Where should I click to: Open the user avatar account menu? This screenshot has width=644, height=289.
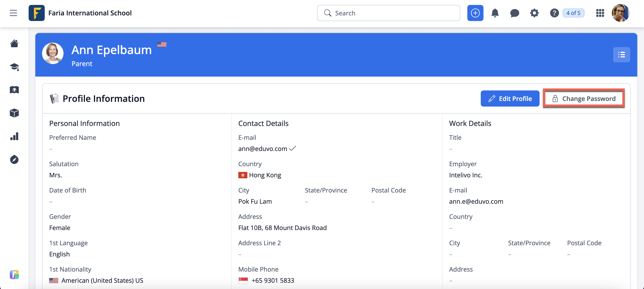620,13
